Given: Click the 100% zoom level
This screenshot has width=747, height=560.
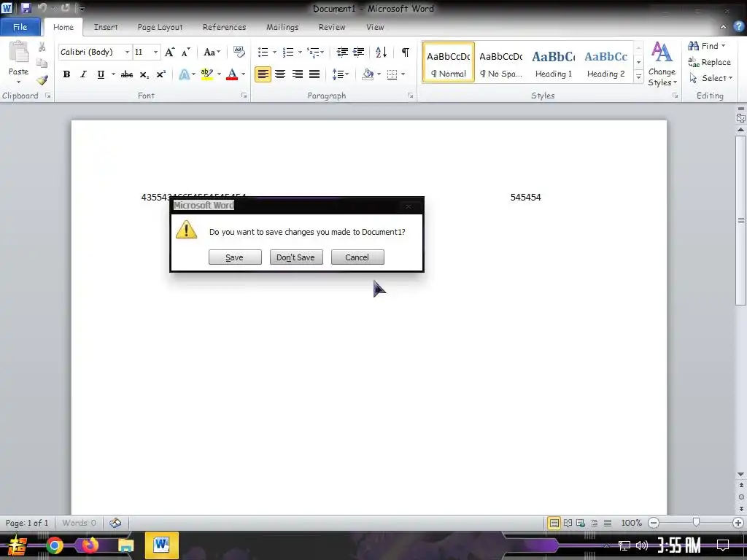Looking at the screenshot, I should [631, 523].
